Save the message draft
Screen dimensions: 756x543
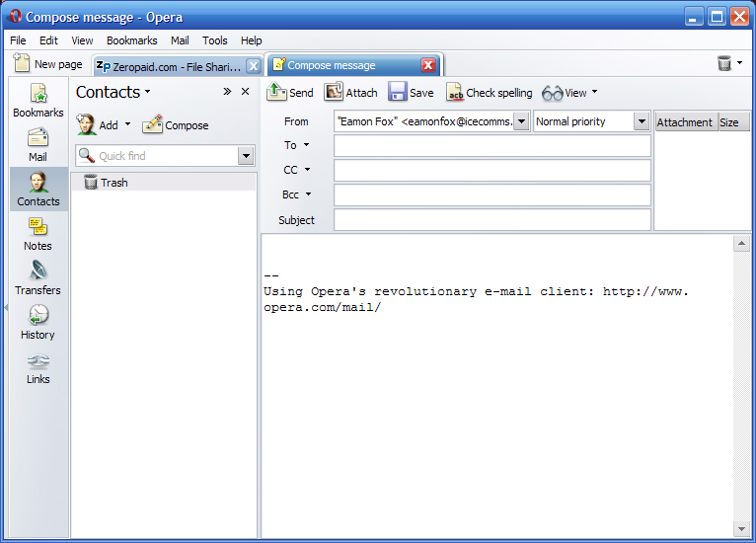(411, 92)
